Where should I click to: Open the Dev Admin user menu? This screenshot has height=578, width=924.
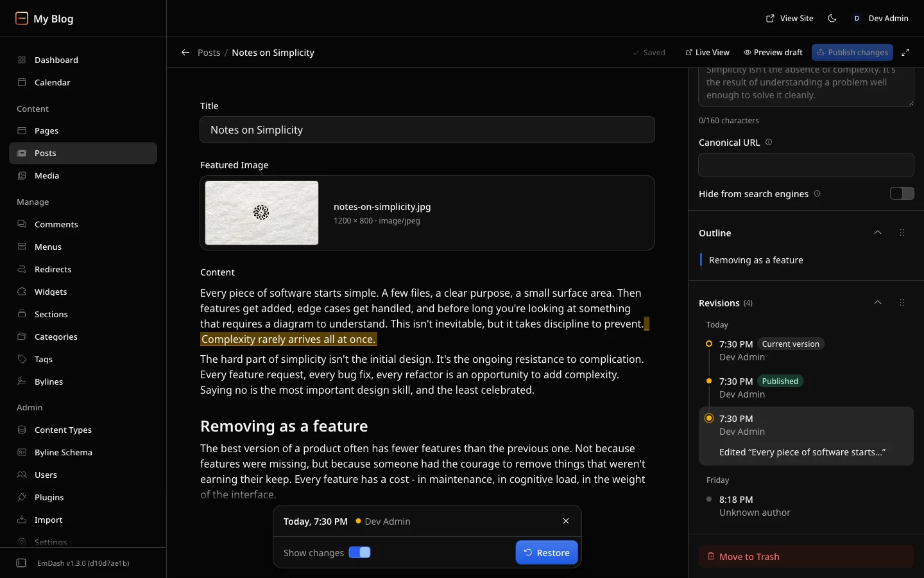pos(880,19)
